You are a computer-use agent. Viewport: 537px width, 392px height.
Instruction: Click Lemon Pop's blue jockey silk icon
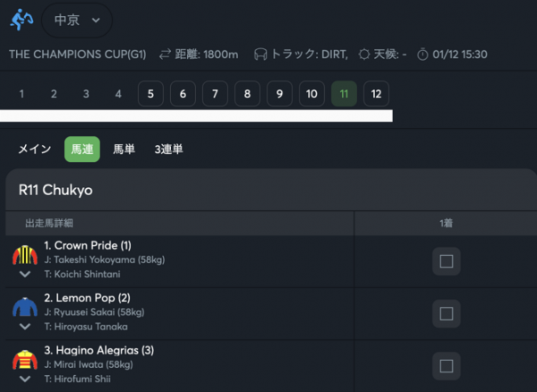point(25,307)
